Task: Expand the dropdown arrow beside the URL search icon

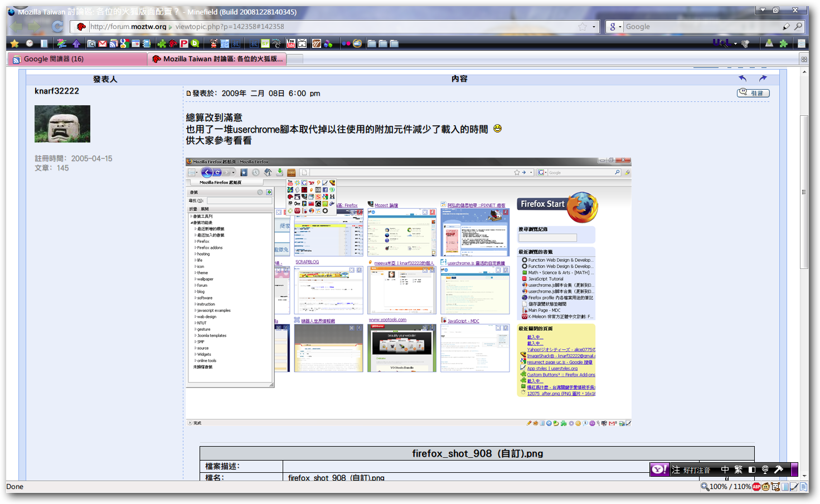Action: pyautogui.click(x=735, y=43)
